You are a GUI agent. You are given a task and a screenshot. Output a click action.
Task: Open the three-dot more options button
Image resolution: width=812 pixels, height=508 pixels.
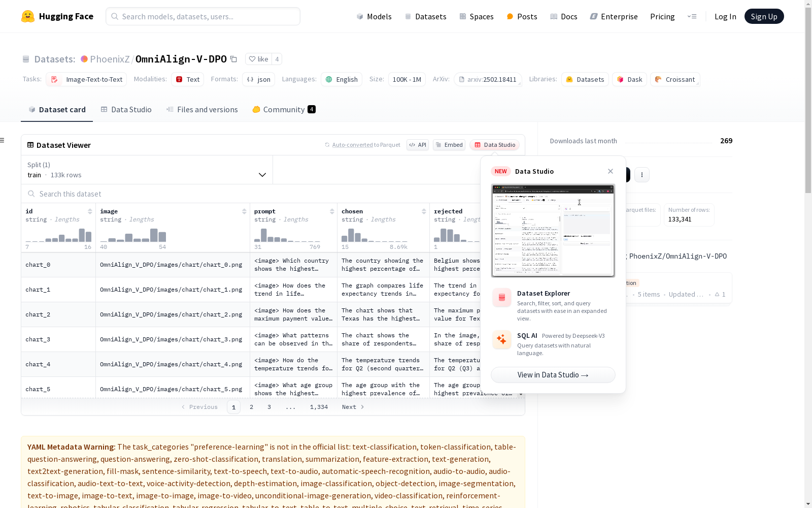coord(642,175)
